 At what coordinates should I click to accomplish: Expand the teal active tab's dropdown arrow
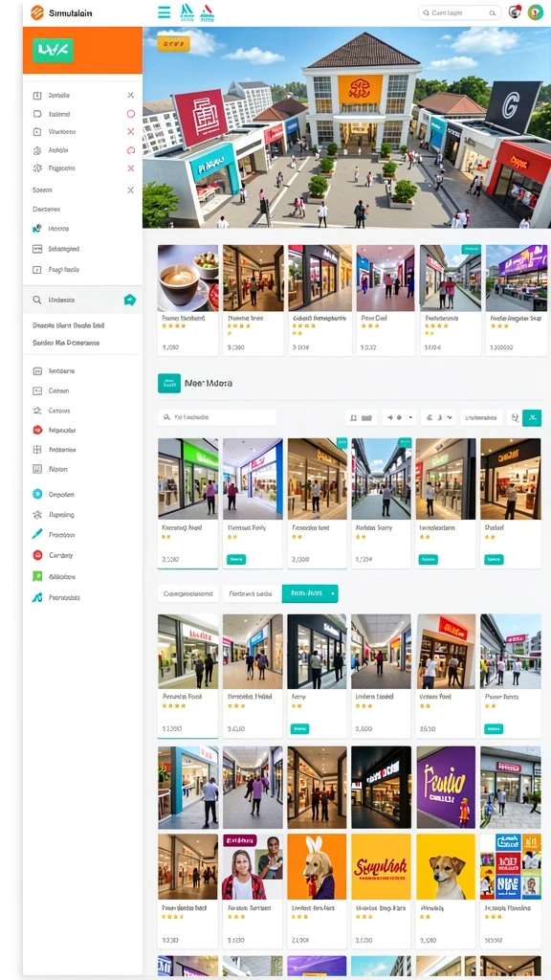pyautogui.click(x=333, y=593)
